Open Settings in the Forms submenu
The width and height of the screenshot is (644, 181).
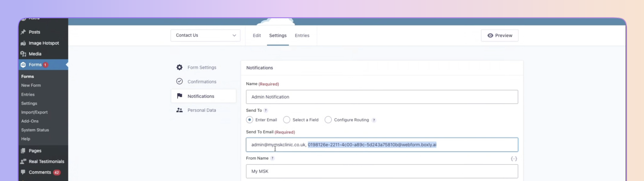[29, 103]
